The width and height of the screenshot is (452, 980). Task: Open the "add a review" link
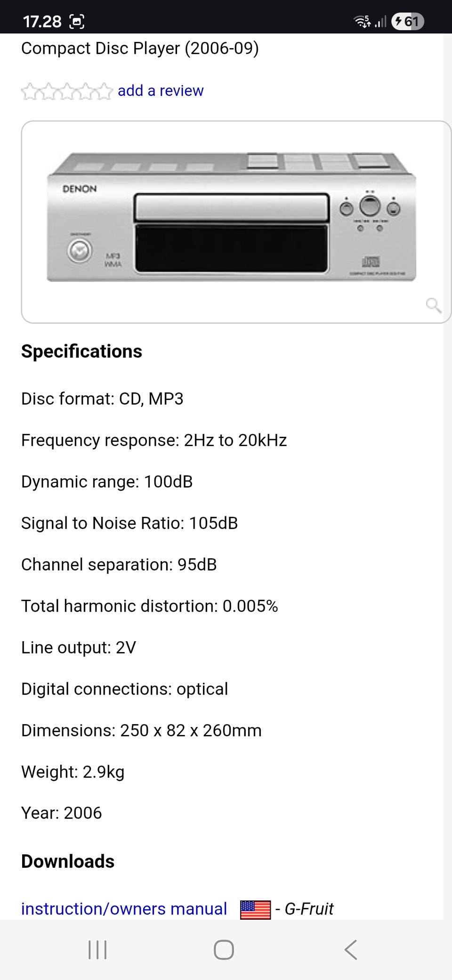click(x=161, y=90)
